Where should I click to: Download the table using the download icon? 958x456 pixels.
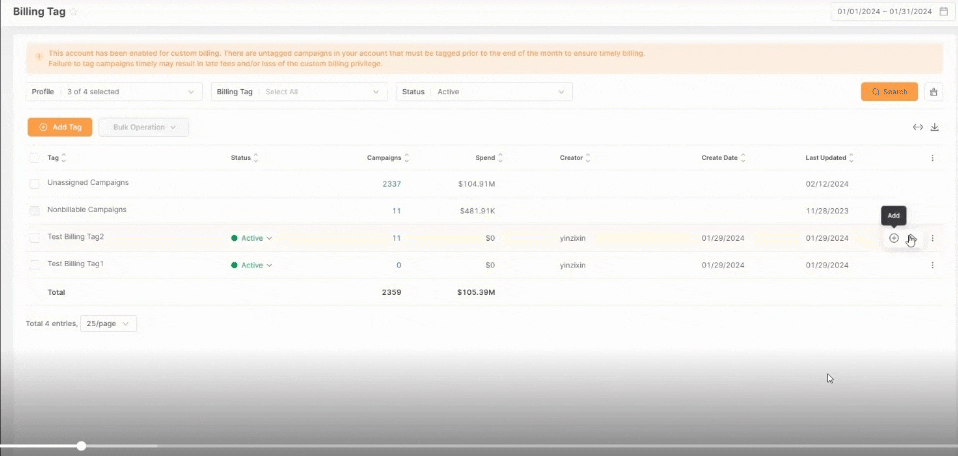[935, 127]
